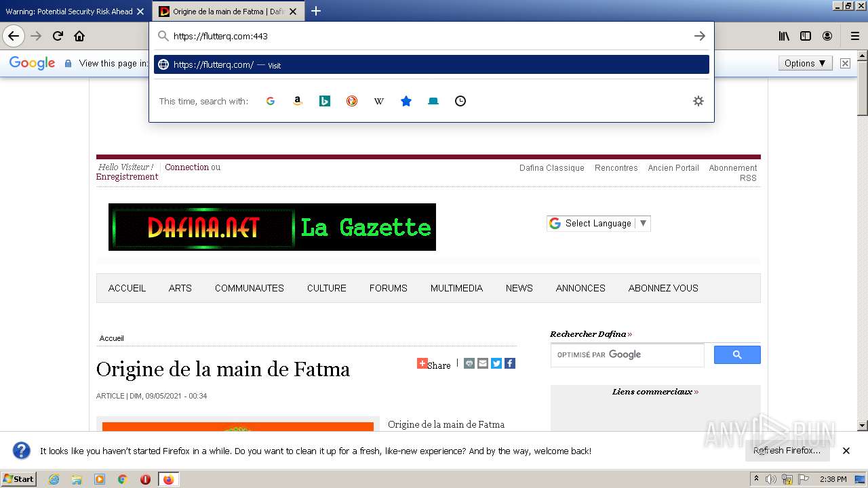
Task: Share the article on Twitter
Action: 496,363
